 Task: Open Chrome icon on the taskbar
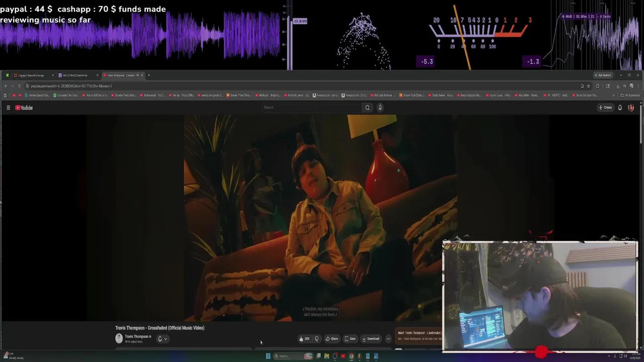[x=351, y=356]
